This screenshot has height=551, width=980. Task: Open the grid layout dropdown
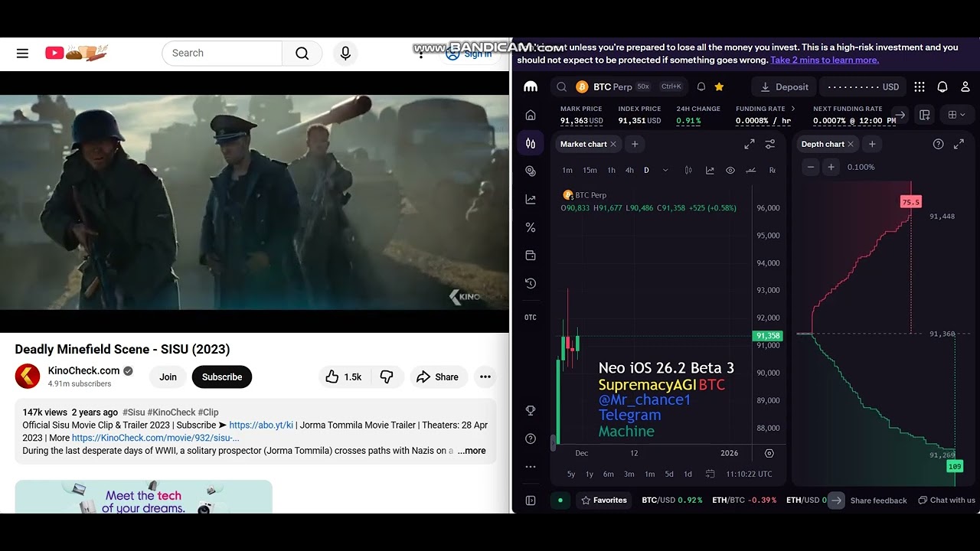[x=956, y=115]
